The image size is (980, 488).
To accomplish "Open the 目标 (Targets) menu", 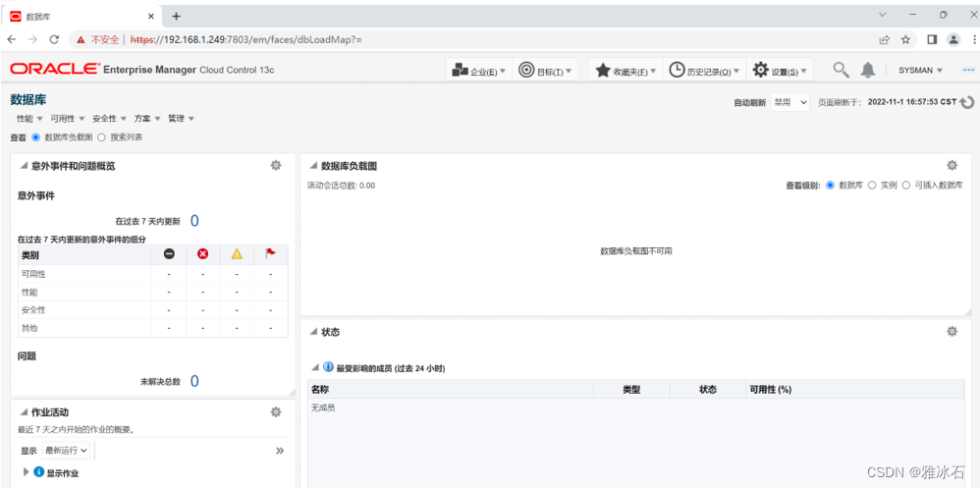I will click(x=546, y=70).
